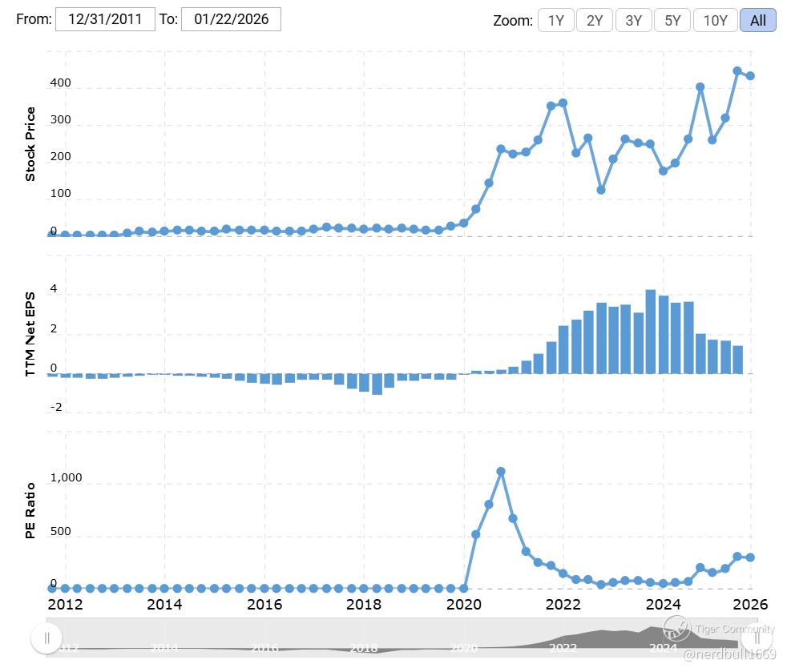This screenshot has height=672, width=791.
Task: Click the lowest negative EPS bar near 2018
Action: tap(377, 384)
